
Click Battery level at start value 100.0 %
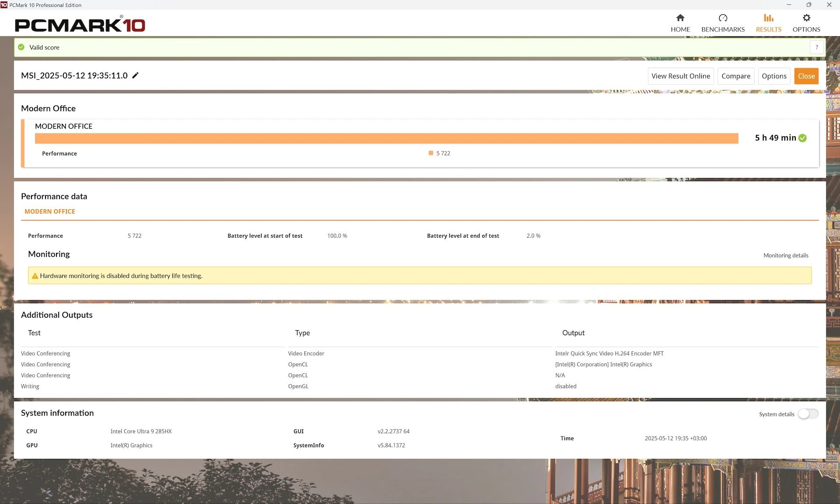click(337, 236)
